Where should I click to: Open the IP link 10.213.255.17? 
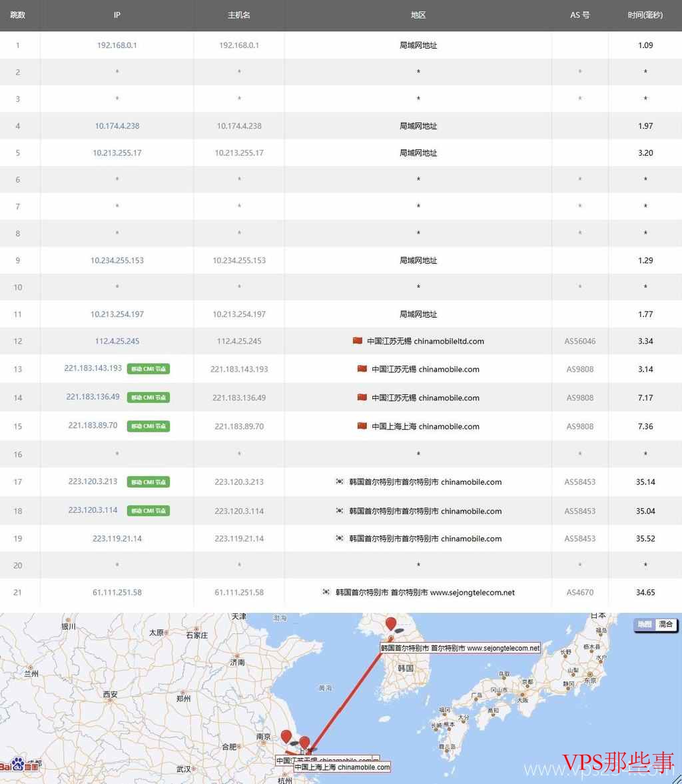117,153
